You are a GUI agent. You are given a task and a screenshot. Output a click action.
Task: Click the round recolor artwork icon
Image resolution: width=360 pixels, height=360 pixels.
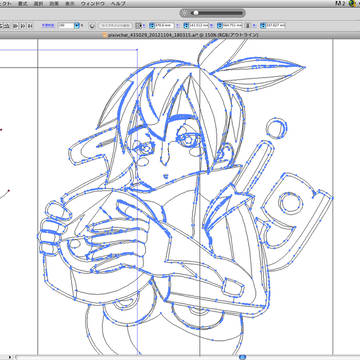(x=92, y=26)
